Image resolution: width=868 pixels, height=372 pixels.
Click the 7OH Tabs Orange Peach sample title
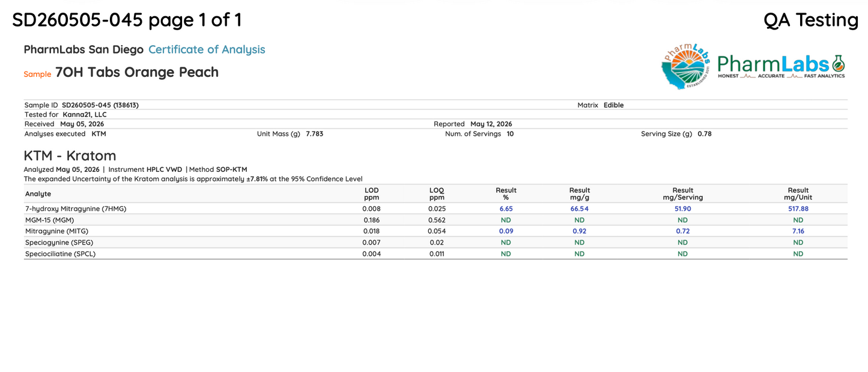click(x=137, y=72)
